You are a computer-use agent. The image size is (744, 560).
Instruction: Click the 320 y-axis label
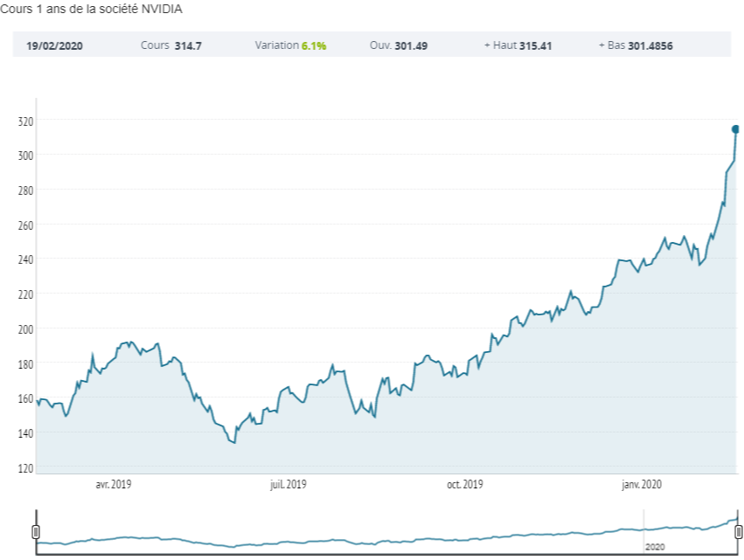click(x=25, y=121)
